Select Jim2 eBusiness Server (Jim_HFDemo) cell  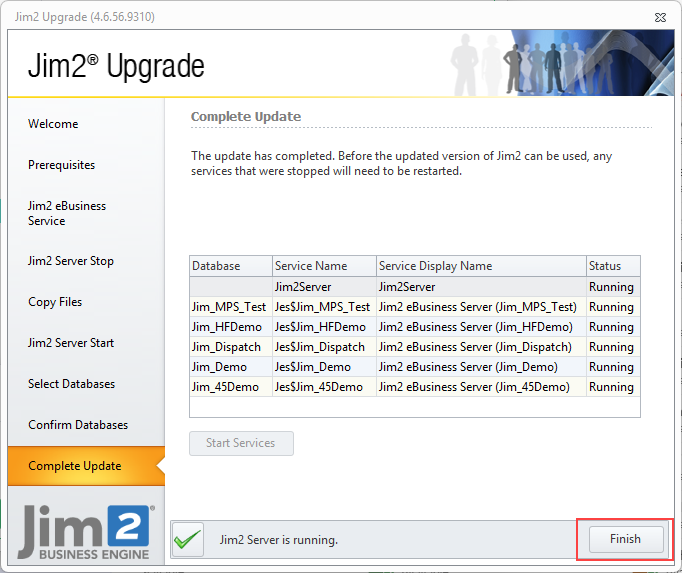click(x=481, y=327)
